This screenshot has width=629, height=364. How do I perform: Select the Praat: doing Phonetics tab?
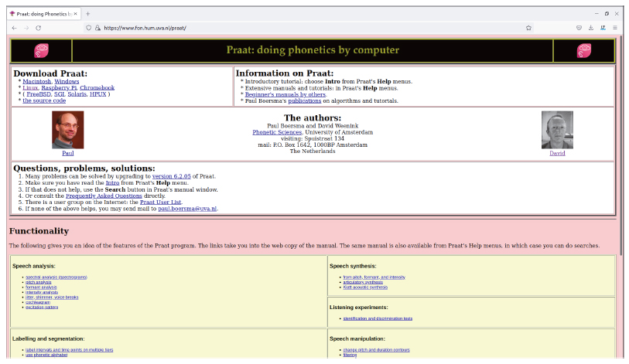39,13
